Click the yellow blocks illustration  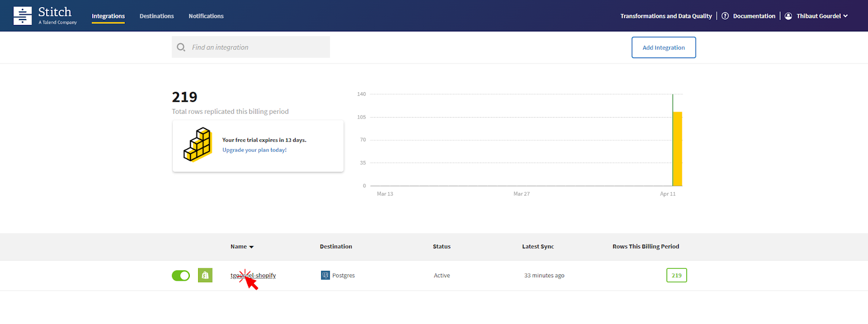197,145
